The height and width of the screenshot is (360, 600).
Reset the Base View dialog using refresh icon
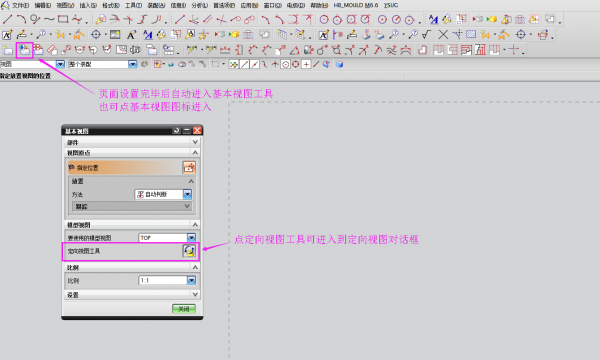coord(176,131)
